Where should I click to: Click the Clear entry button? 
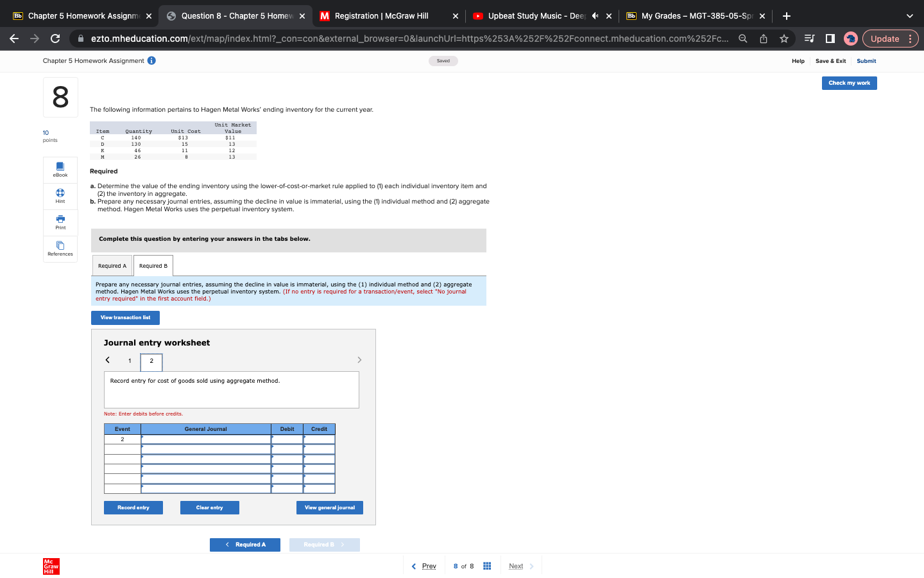210,508
